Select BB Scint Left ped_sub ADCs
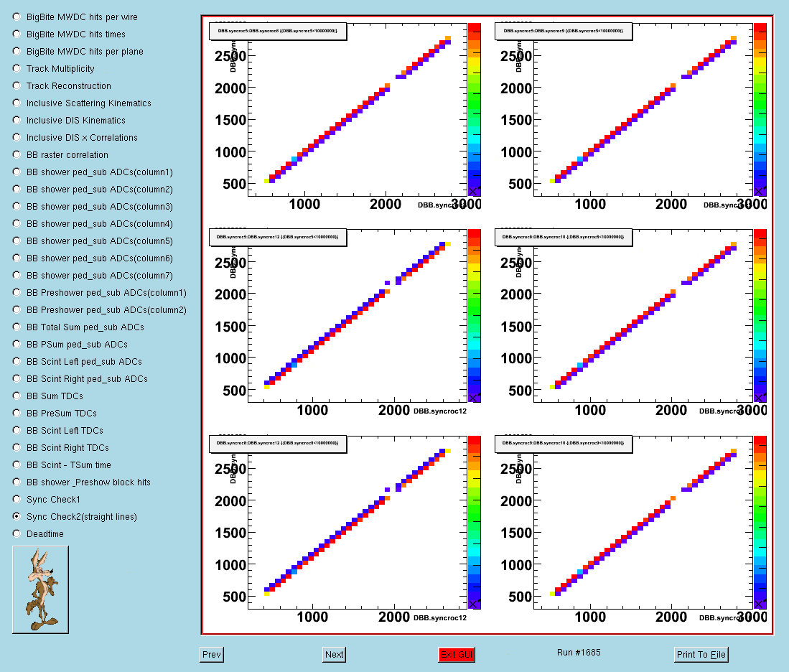The image size is (789, 672). [78, 361]
